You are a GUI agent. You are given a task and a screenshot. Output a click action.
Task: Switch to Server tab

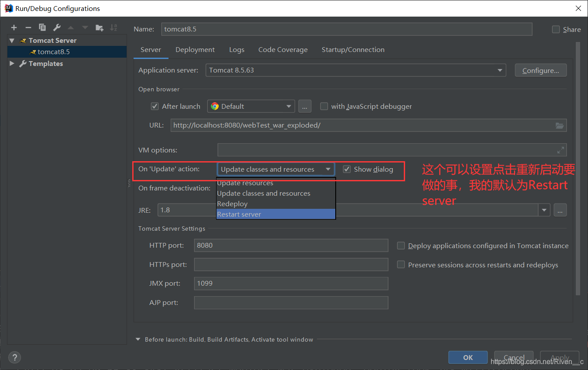(151, 50)
